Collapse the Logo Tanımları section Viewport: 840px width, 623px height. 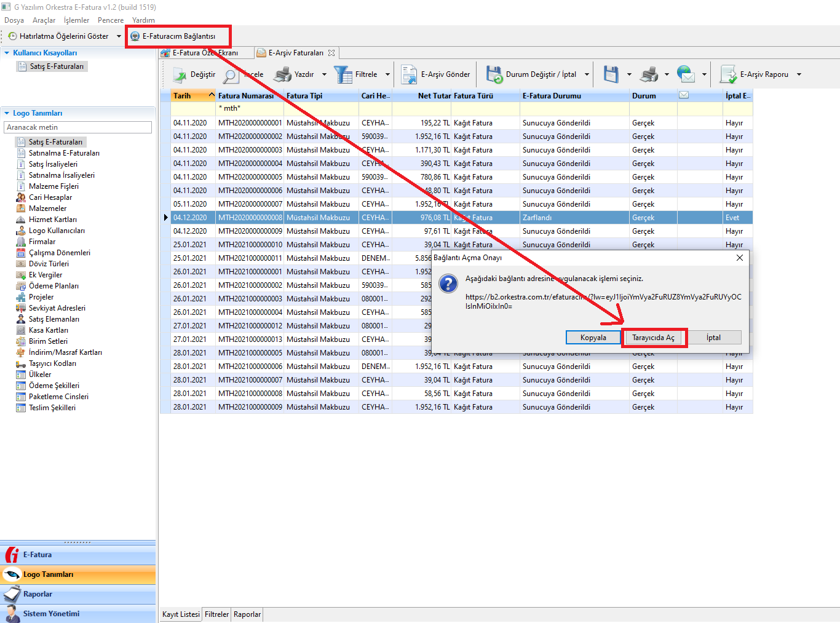7,113
